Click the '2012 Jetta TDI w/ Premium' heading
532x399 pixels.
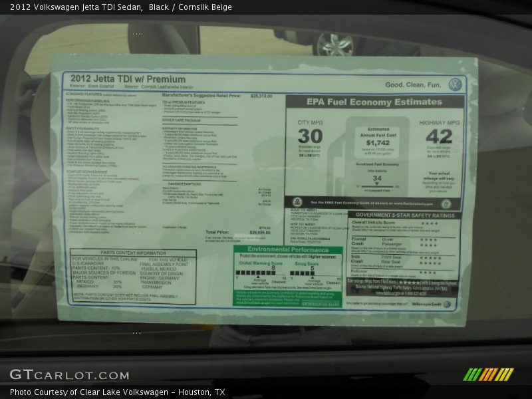(x=128, y=79)
